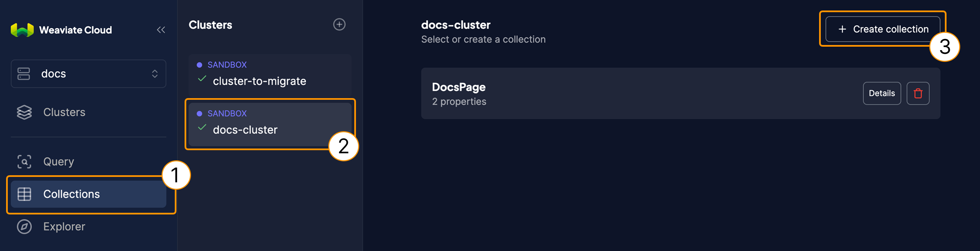Click the DocsPage collection name
Screen dimensions: 980x251
(459, 87)
